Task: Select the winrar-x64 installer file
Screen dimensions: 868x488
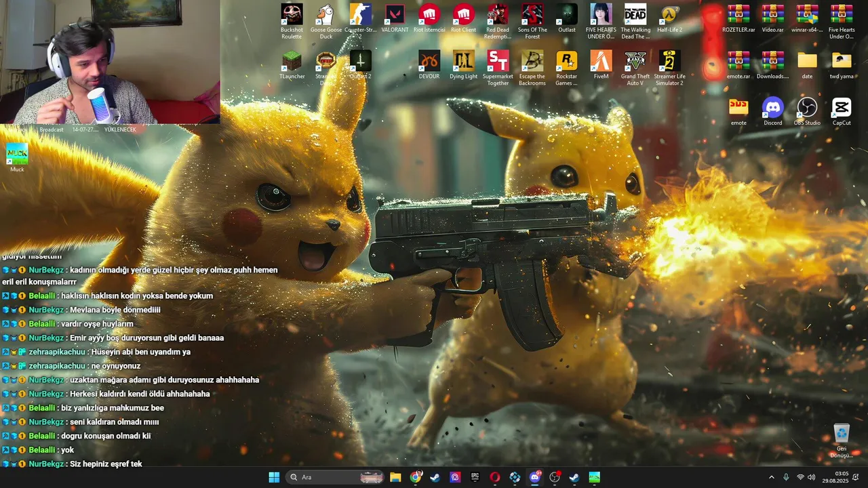Action: [x=807, y=19]
